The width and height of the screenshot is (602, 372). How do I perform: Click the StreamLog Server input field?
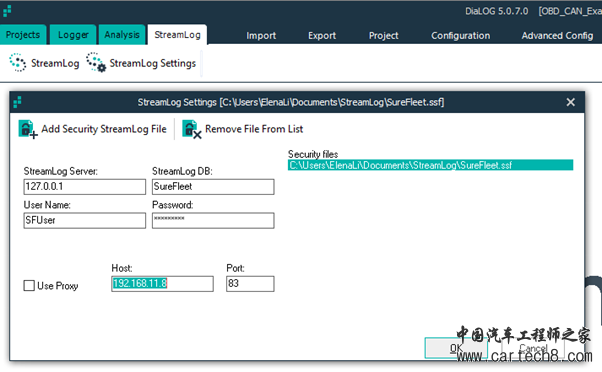coord(85,187)
